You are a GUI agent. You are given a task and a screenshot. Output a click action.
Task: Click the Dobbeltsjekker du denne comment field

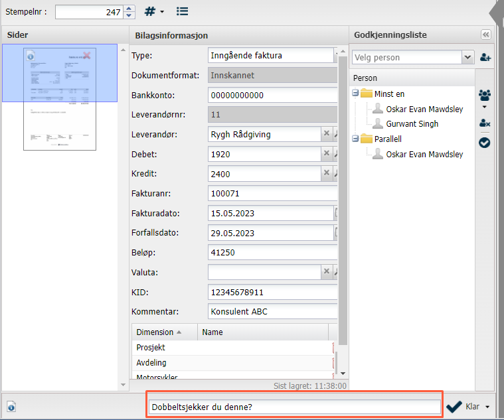[x=294, y=407]
